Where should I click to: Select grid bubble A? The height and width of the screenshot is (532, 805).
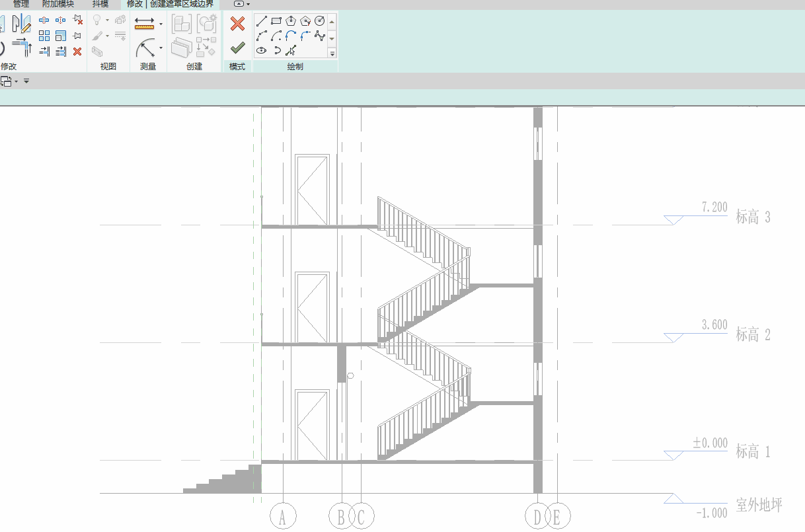coord(283,517)
